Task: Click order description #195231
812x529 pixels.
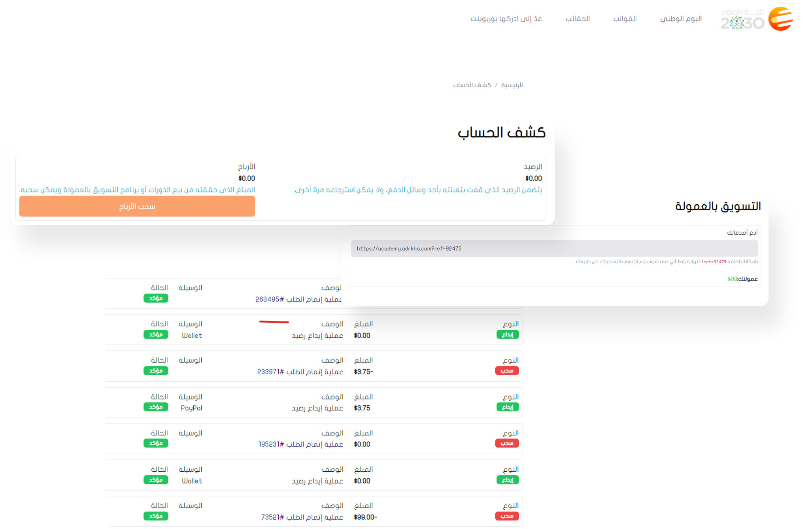Action: tap(301, 444)
